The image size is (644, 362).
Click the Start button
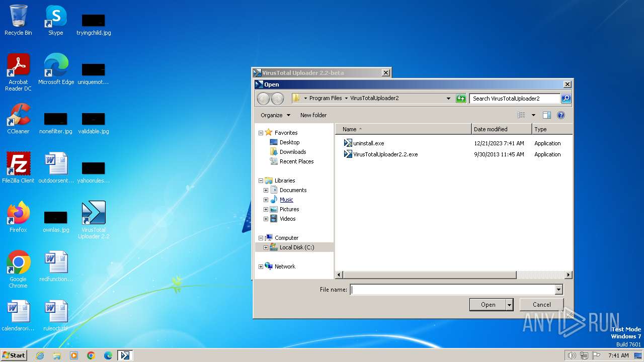click(x=14, y=355)
